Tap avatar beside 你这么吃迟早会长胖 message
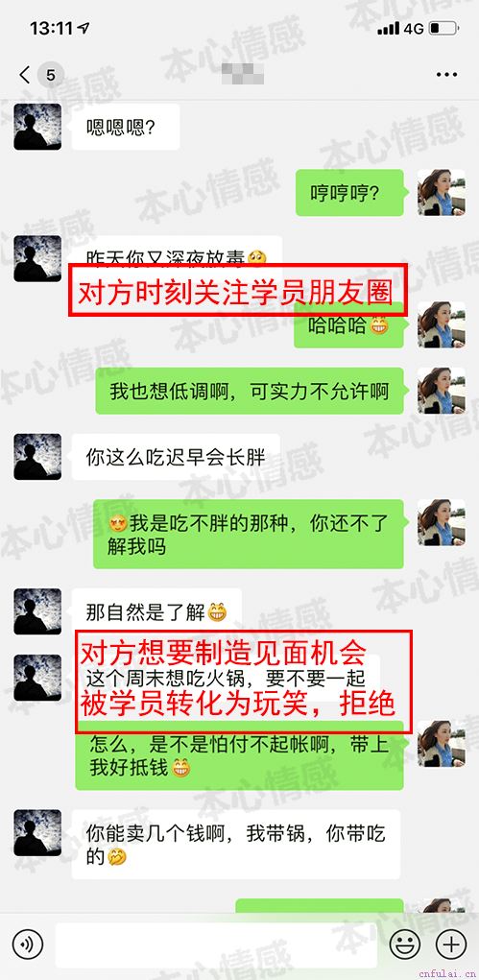Viewport: 479px width, 980px height. click(37, 457)
